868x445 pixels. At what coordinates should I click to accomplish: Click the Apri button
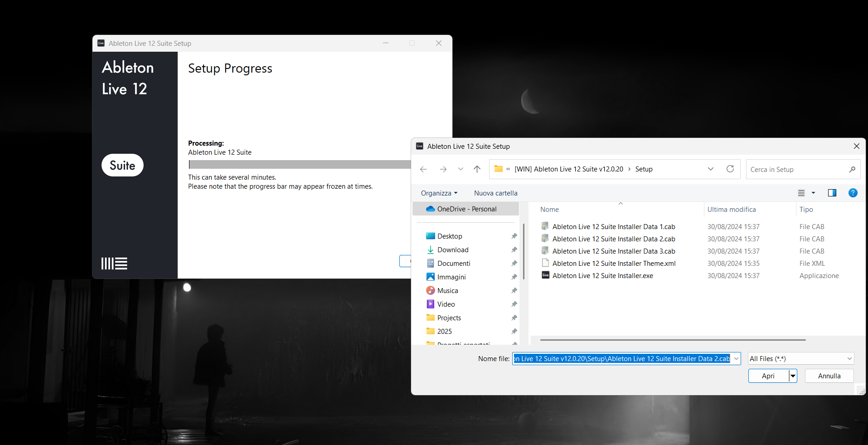(x=768, y=376)
